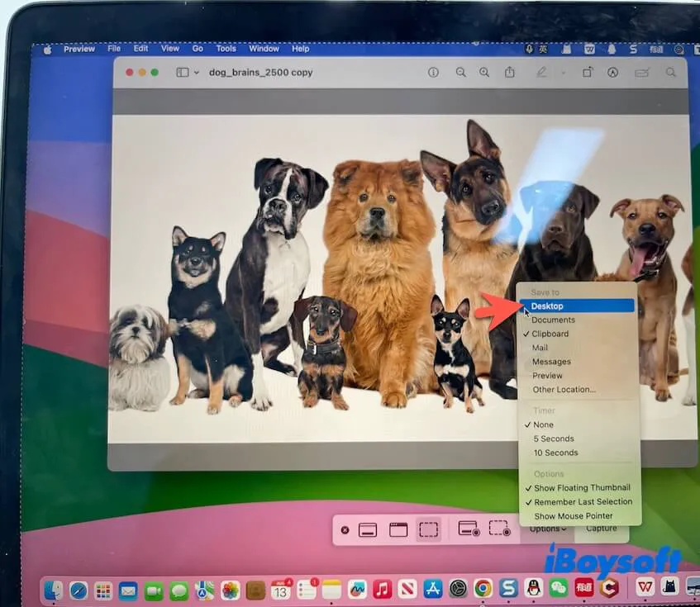
Task: Zoom in with the plus magnifier icon
Action: tap(484, 72)
